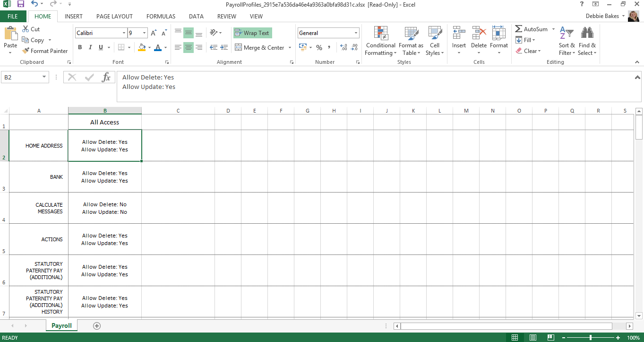This screenshot has height=342, width=644.
Task: Open the FILE tab
Action: tap(13, 16)
